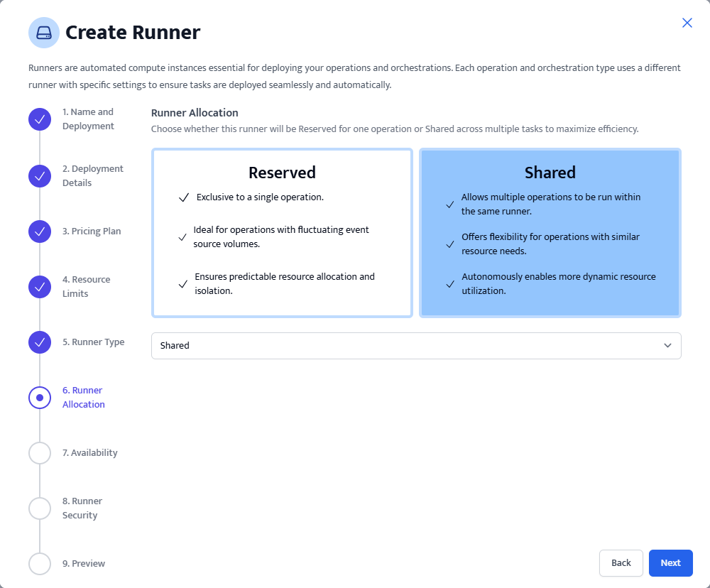This screenshot has width=710, height=588.
Task: Select the Shared allocation card
Action: pyautogui.click(x=550, y=232)
